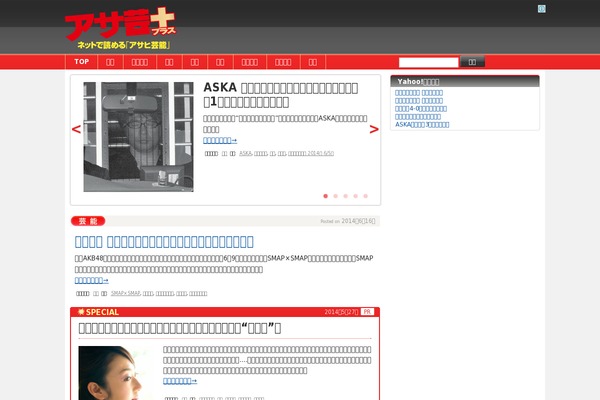Open the Yahoo! sidebar link containing 4-0

coord(421,109)
